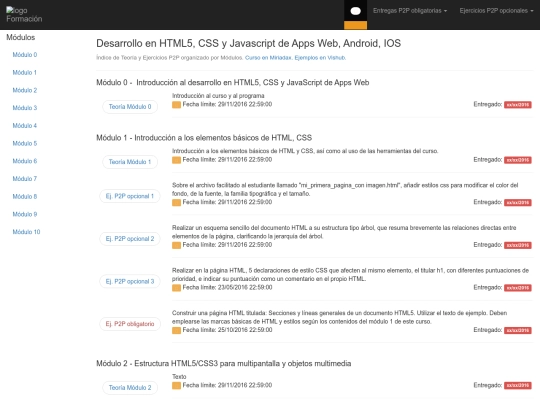Open the Ej. P2P opcional 1 button
Screen dimensions: 540x405
(130, 196)
